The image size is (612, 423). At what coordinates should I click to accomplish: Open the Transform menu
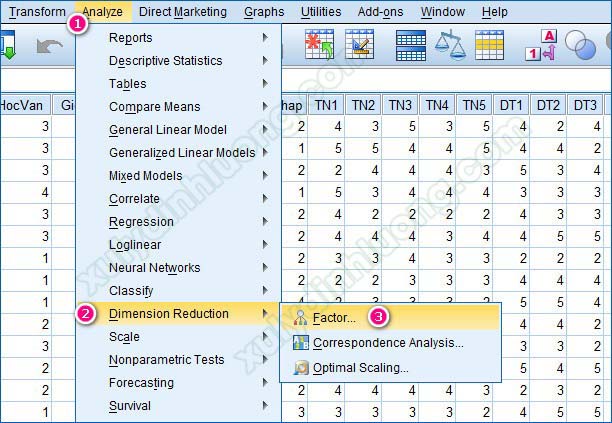click(x=37, y=12)
